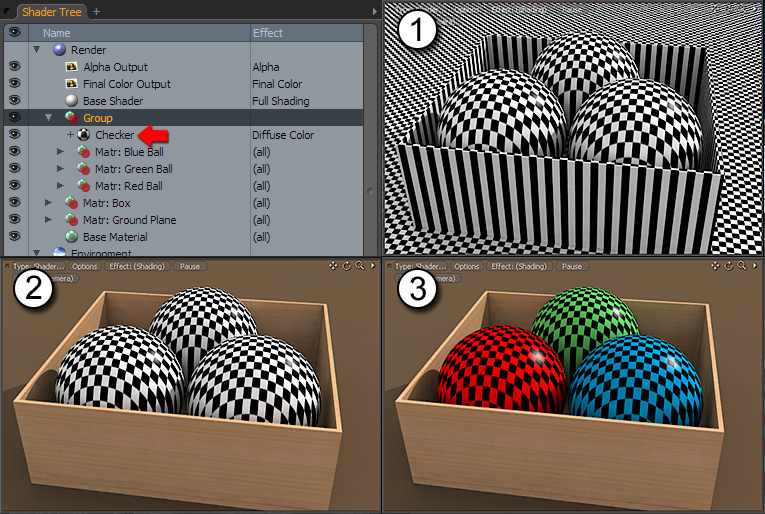Open Effect: (Shading) selector in viewport 3

coord(518,267)
